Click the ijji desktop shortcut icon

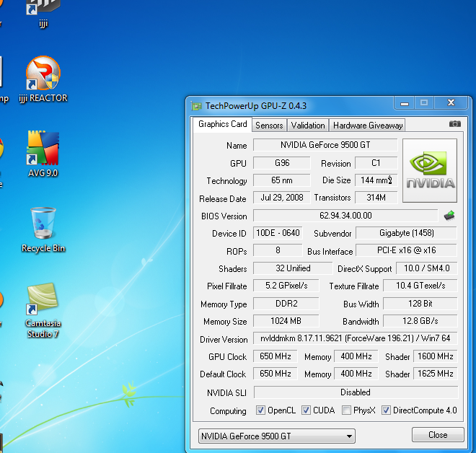tap(43, 14)
